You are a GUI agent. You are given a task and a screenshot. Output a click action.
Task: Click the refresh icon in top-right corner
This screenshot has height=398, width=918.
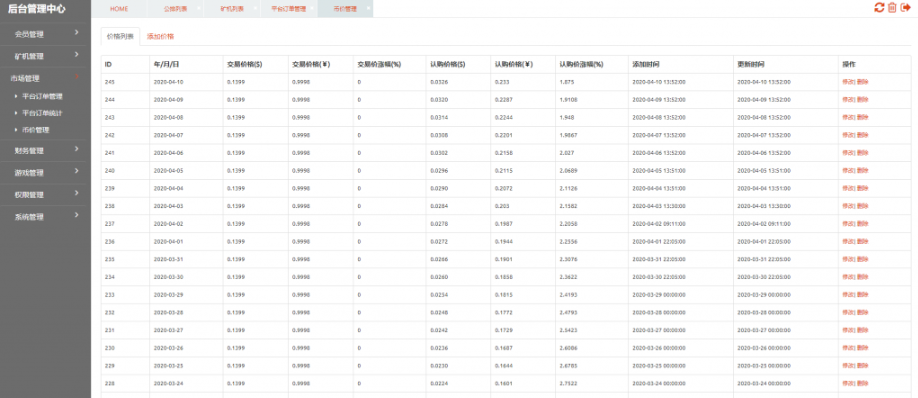(x=879, y=8)
